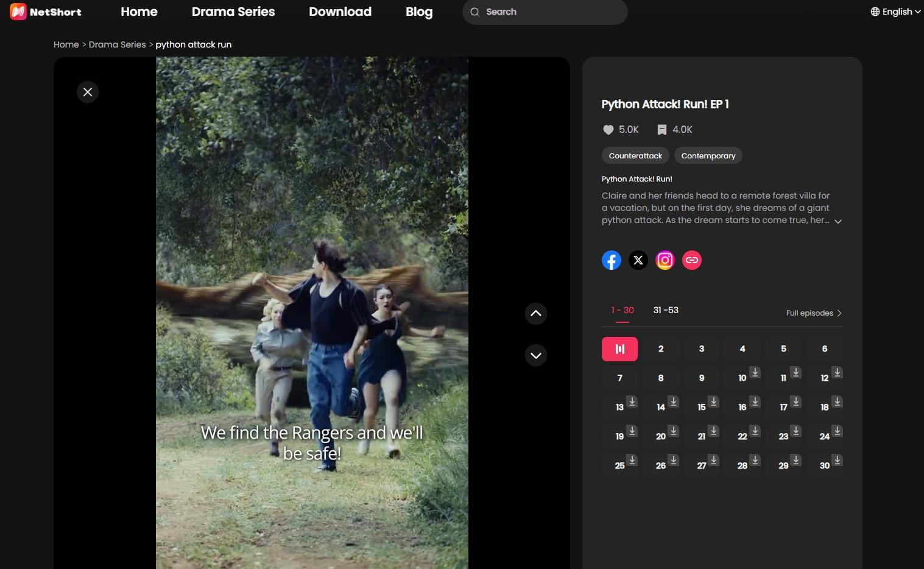Open the Drama Series menu item
Screen dimensions: 924x569
point(233,12)
